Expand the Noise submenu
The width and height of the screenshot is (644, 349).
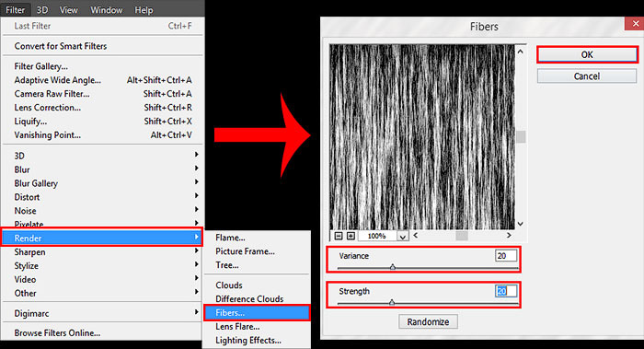tap(103, 211)
